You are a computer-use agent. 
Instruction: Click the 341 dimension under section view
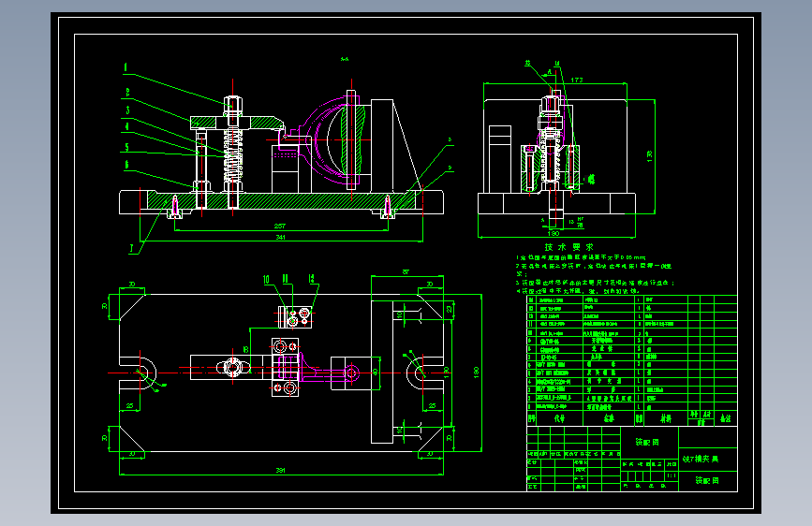[280, 237]
